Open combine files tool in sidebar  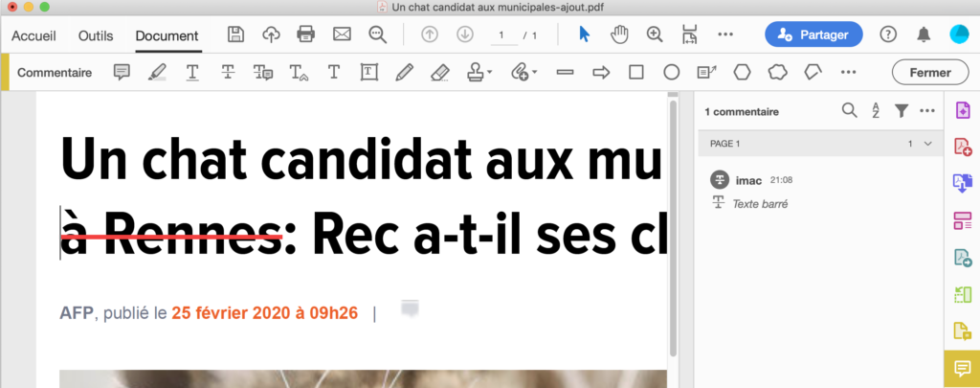click(x=963, y=183)
